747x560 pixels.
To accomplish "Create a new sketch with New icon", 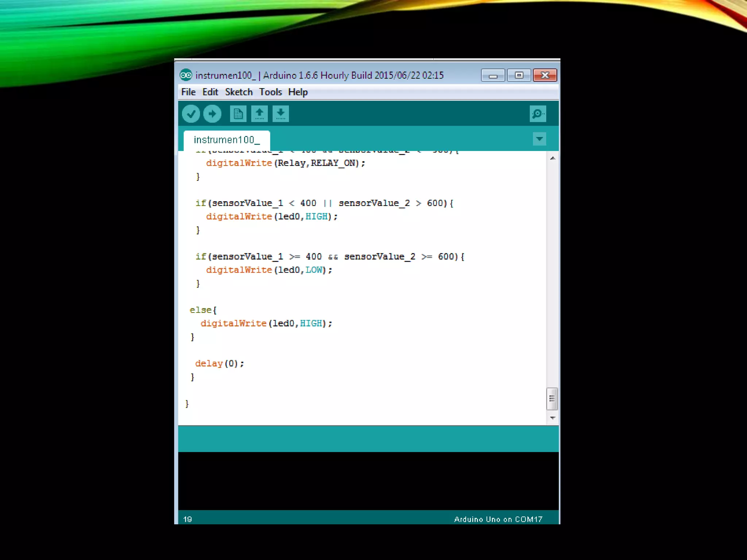I will click(x=238, y=114).
